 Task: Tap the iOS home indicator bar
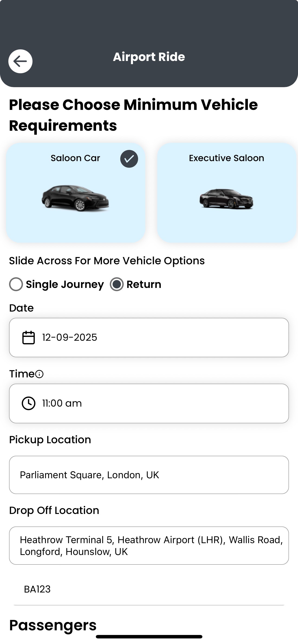tap(149, 637)
